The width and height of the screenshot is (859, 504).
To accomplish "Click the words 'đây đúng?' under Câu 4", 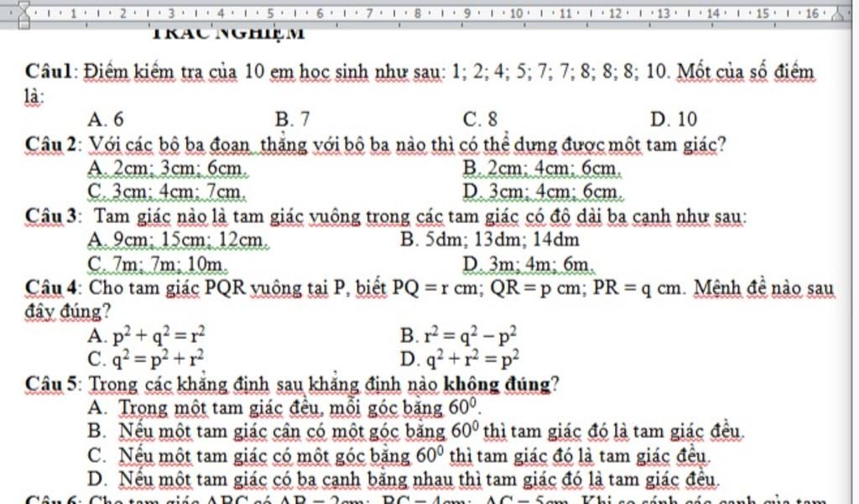I will coord(68,312).
